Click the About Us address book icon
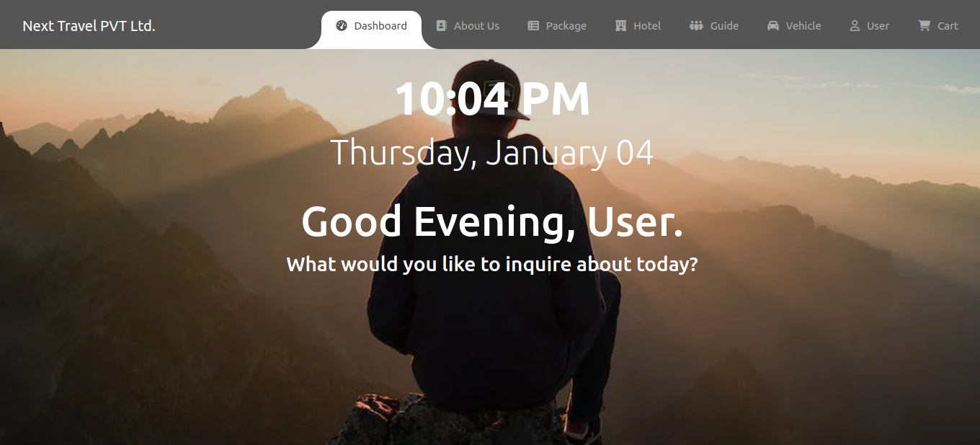The height and width of the screenshot is (445, 980). (x=442, y=25)
